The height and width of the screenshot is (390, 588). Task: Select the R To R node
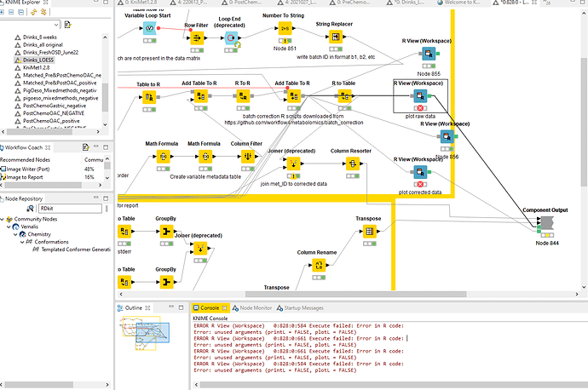click(x=243, y=96)
